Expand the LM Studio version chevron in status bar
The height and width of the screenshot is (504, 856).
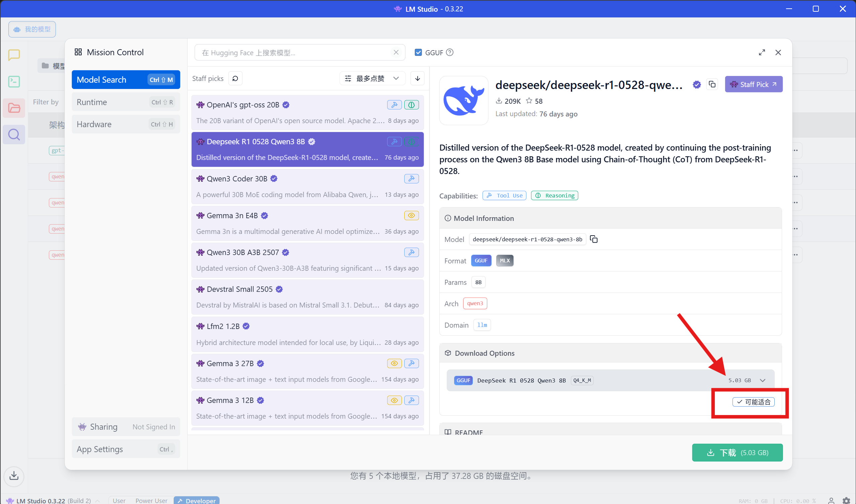[98, 501]
